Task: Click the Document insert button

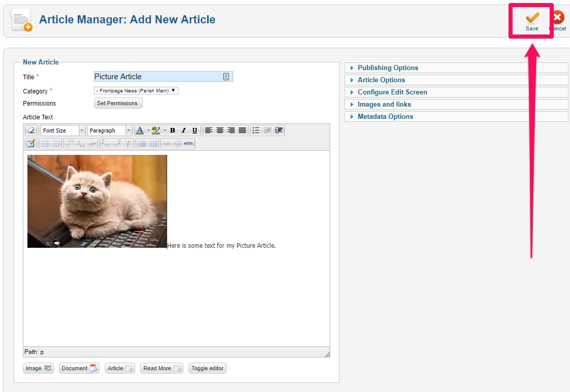Action: pyautogui.click(x=79, y=368)
